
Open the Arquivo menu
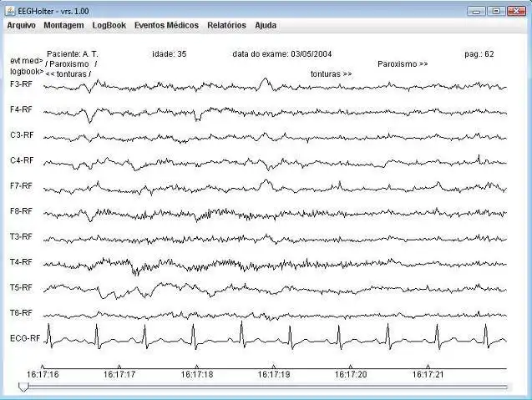(22, 25)
